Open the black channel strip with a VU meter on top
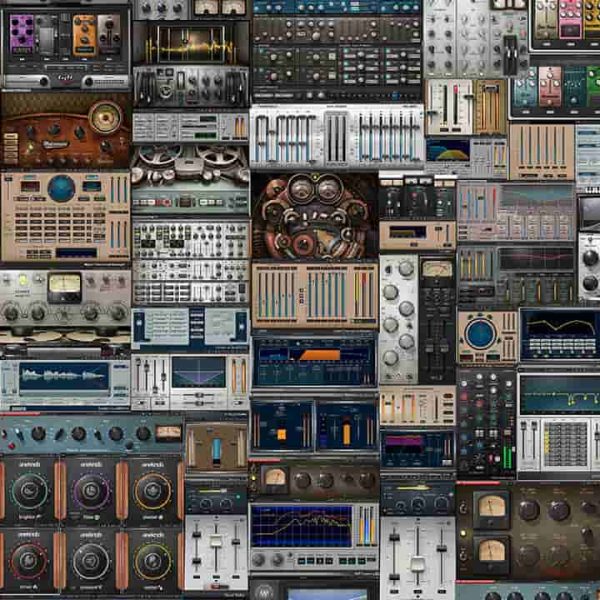 pos(437,320)
